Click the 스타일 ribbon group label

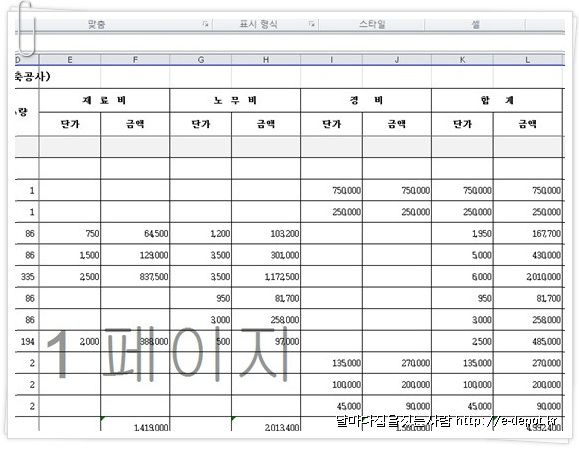tap(372, 24)
